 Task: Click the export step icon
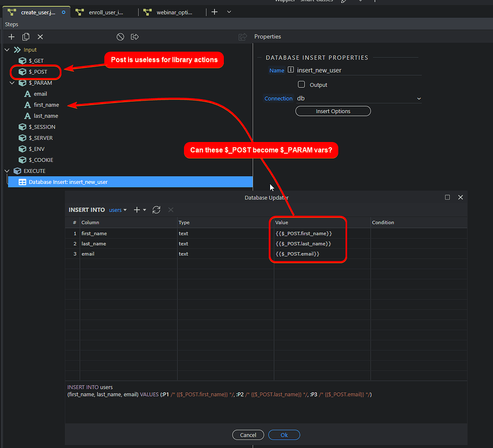tap(134, 37)
